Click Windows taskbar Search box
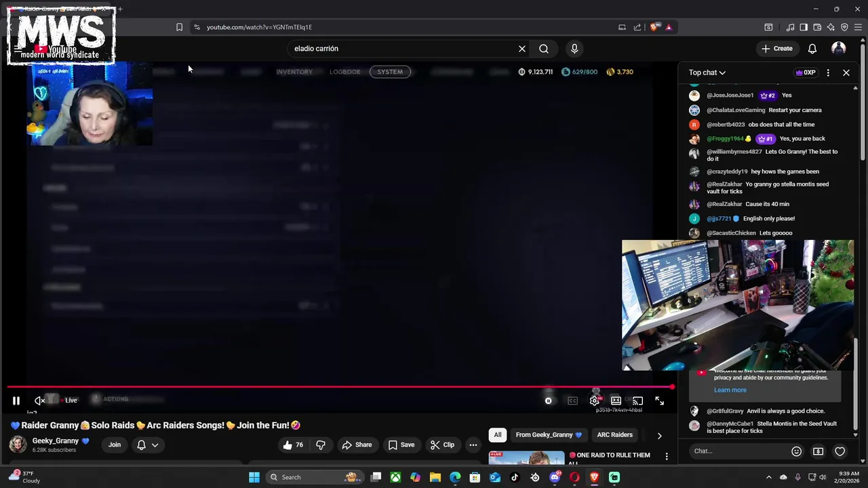 click(x=314, y=477)
